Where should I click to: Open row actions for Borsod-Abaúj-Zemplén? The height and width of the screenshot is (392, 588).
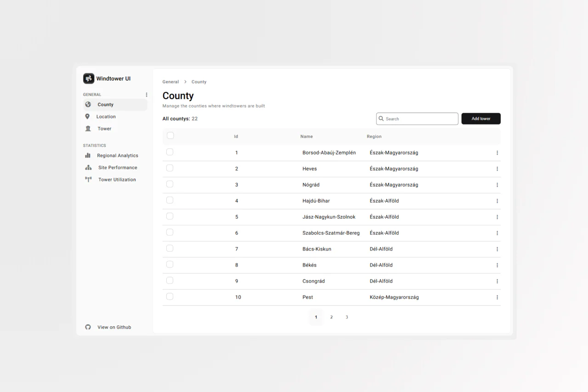(497, 153)
